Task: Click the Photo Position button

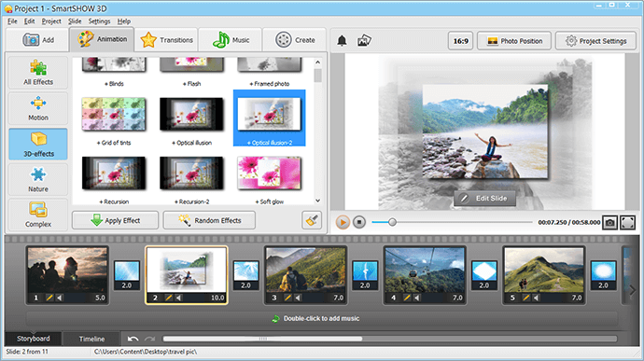Action: point(514,41)
